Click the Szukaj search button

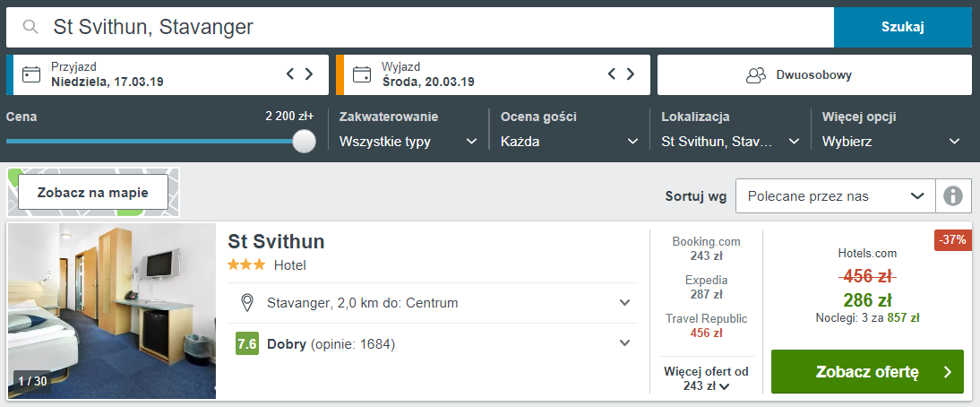[902, 27]
